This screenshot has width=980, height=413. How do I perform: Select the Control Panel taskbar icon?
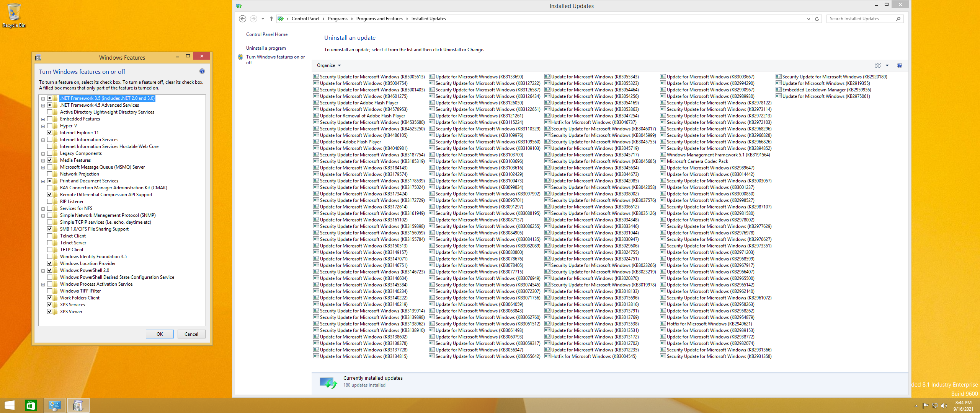55,405
